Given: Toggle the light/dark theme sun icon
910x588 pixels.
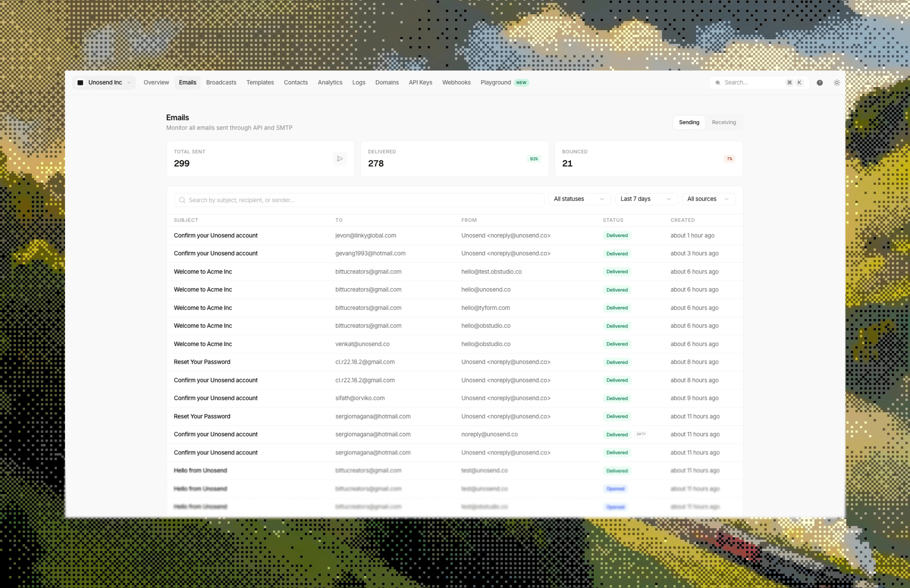Looking at the screenshot, I should tap(837, 82).
